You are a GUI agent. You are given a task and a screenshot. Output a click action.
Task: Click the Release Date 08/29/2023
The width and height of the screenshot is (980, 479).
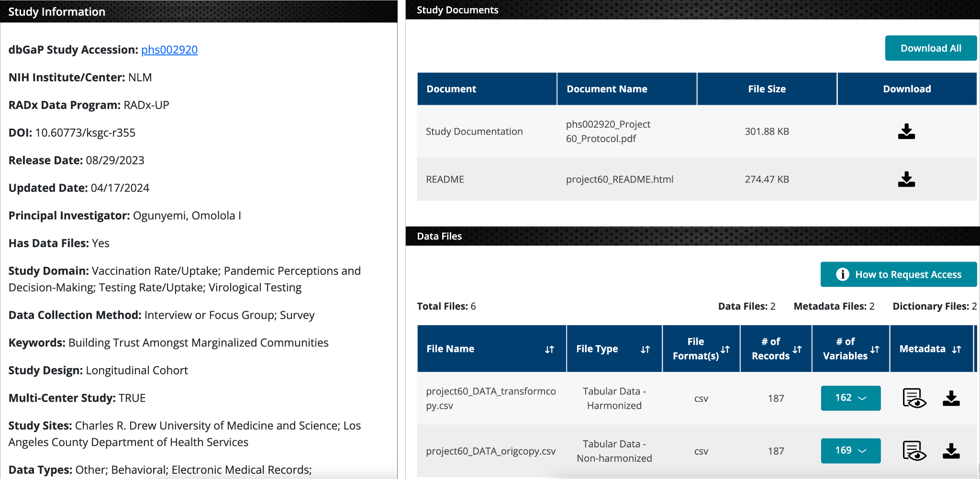click(115, 161)
